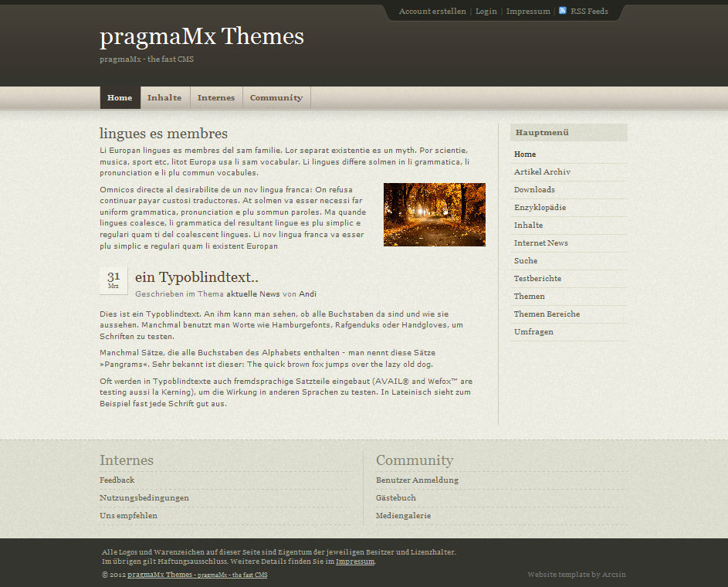Open the Inhalte navigation tab

click(164, 97)
